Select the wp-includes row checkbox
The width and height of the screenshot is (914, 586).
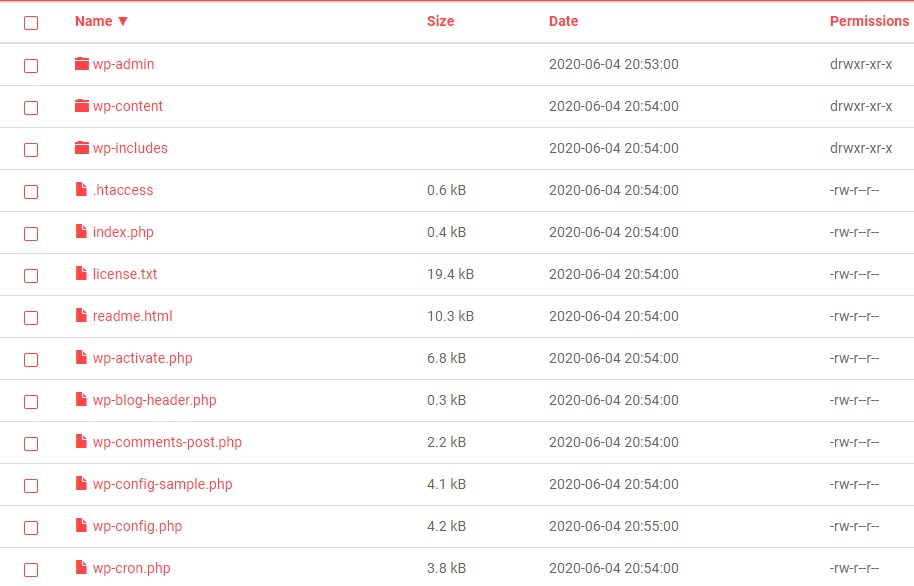[31, 150]
